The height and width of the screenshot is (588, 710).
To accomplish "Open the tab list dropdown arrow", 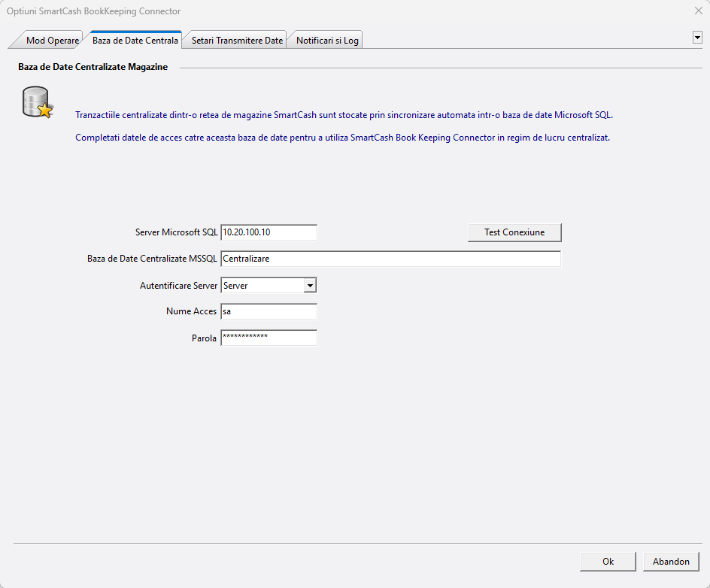I will point(697,38).
